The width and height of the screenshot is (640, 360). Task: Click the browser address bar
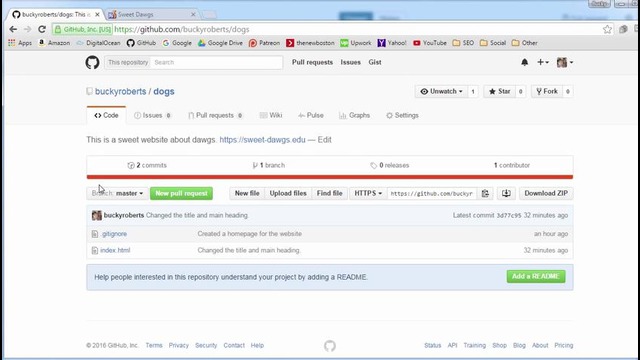(x=327, y=29)
